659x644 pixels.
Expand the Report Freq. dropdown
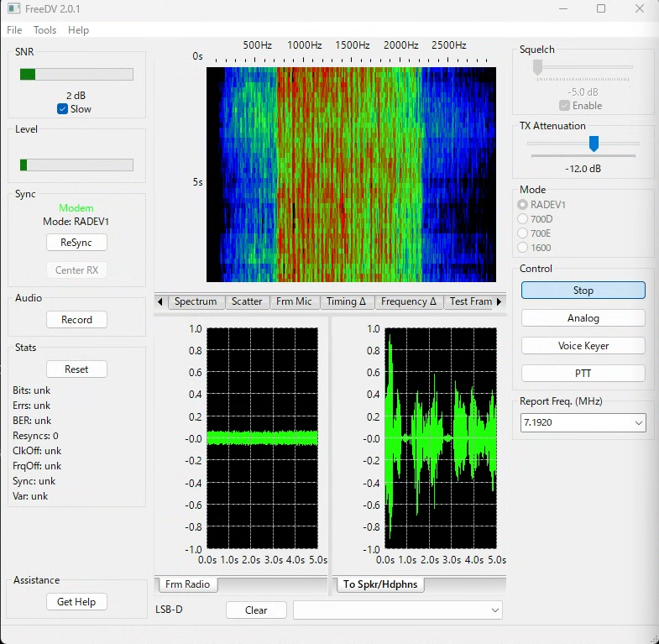[x=638, y=423]
